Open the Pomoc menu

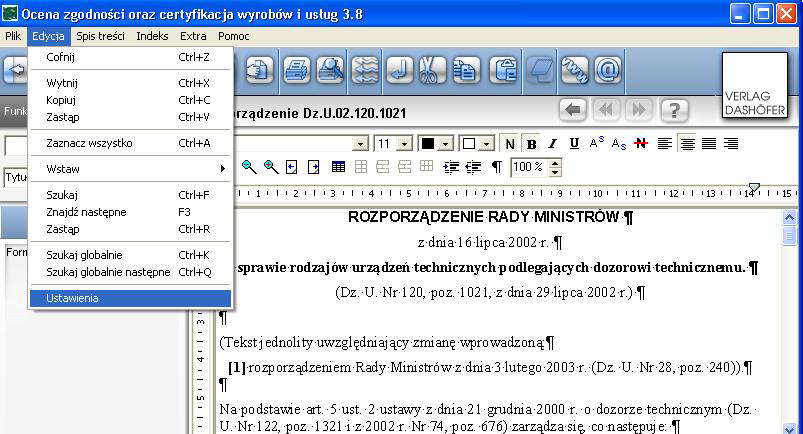point(234,36)
